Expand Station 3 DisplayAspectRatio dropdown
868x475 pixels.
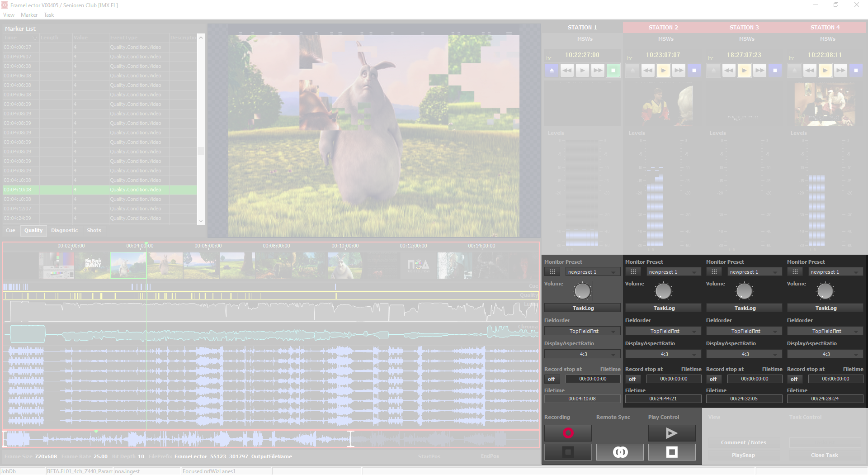pos(744,354)
